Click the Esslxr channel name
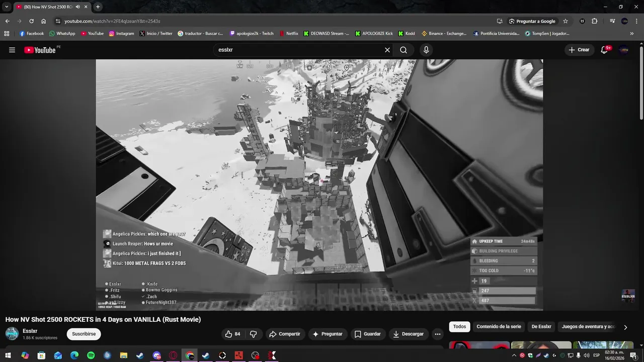644x362 pixels. (x=30, y=331)
